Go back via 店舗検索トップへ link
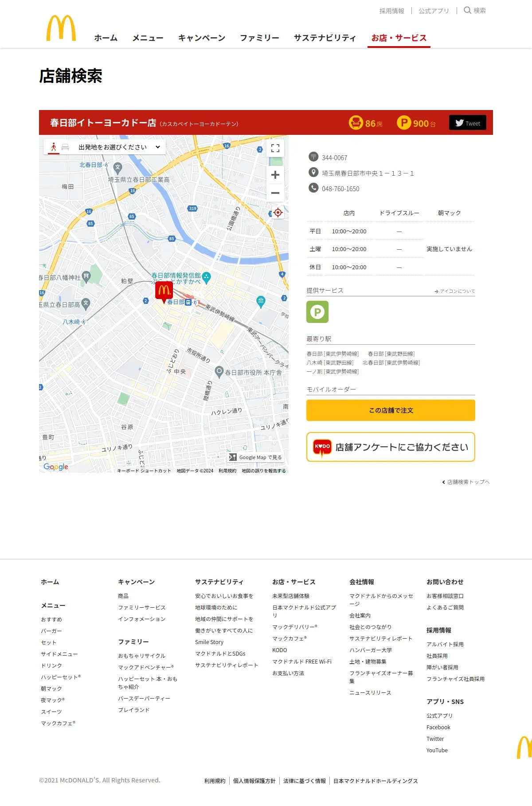This screenshot has height=806, width=532. (x=466, y=482)
